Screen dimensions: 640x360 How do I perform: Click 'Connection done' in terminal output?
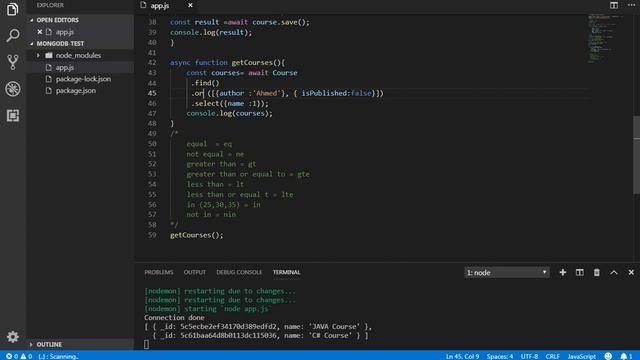(x=174, y=318)
